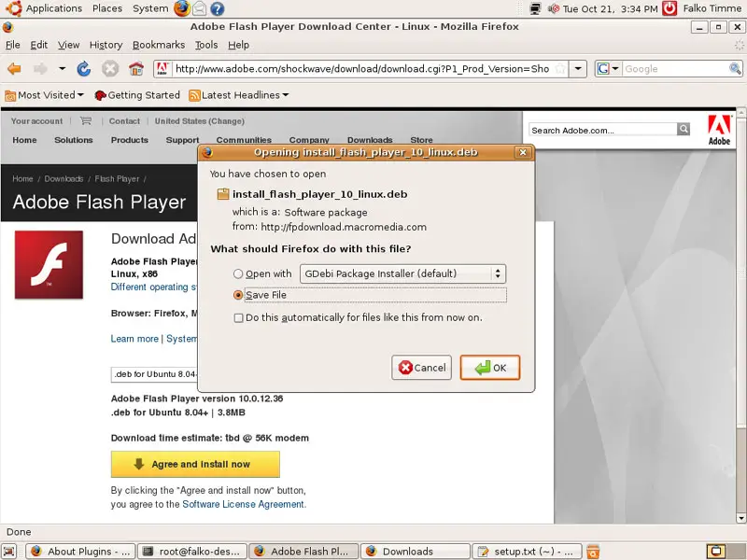This screenshot has height=560, width=747.
Task: Click the Solutions navigation link
Action: [74, 140]
